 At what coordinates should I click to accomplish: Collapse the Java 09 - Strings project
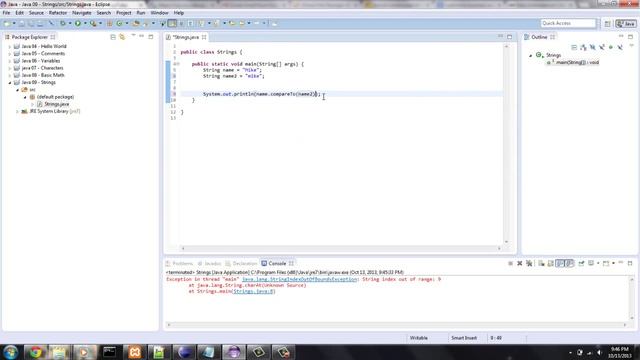click(10, 83)
